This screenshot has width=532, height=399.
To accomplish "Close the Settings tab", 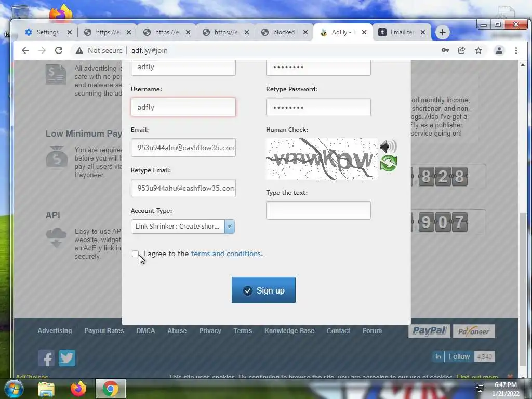I will click(70, 32).
